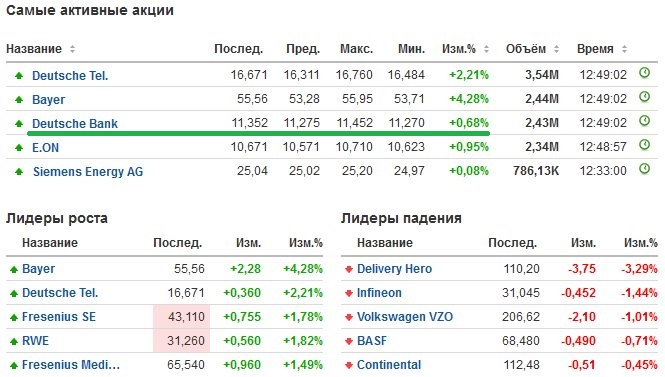Open the Deutsche Bank stock link
Screen dimensions: 665x377
(x=75, y=123)
